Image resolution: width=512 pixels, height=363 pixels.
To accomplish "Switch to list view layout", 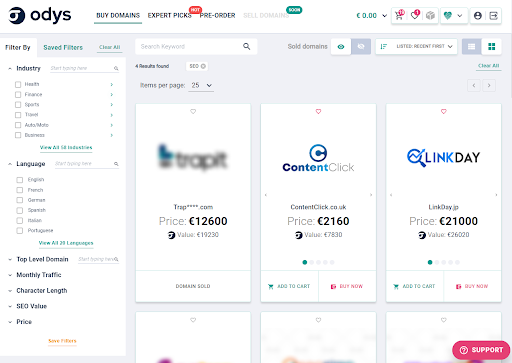I will point(472,47).
